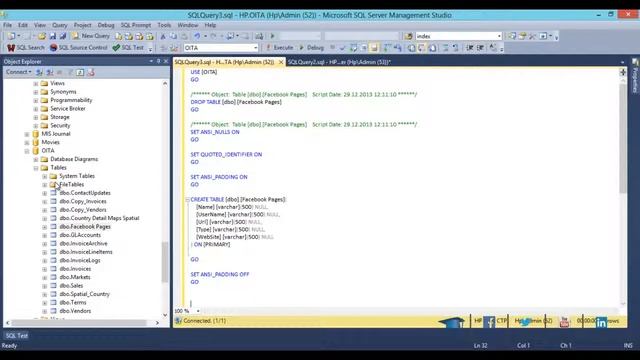
Task: Click the Save disk icon
Action: click(x=53, y=36)
